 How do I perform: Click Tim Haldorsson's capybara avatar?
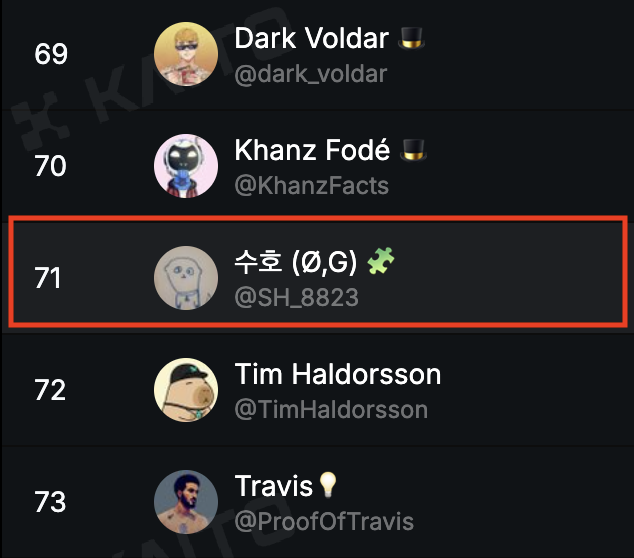click(x=186, y=390)
